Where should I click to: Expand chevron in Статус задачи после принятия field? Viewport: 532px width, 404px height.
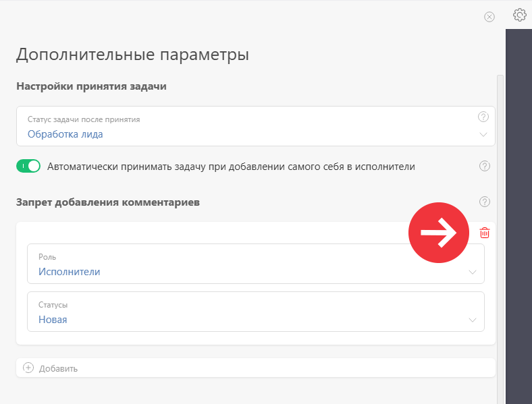tap(483, 134)
